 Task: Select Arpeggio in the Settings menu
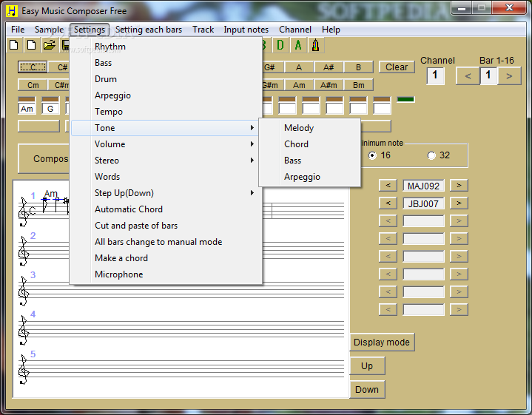[164, 95]
